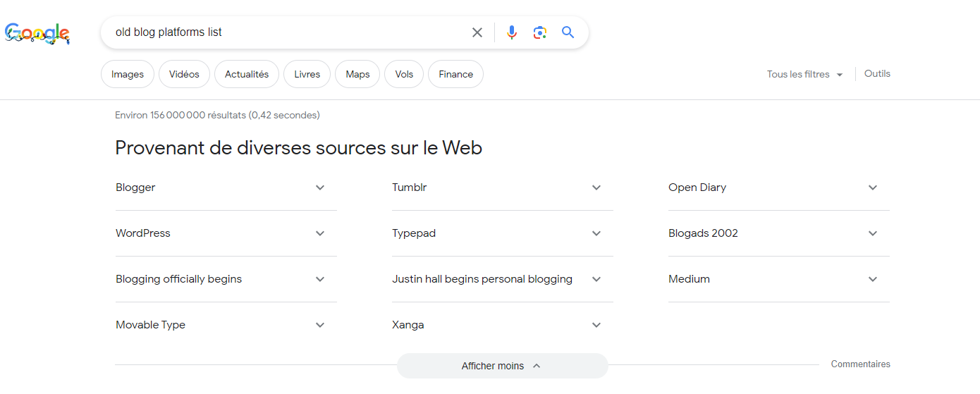Click the 'Tumblr' entry text
This screenshot has width=980, height=394.
click(410, 187)
